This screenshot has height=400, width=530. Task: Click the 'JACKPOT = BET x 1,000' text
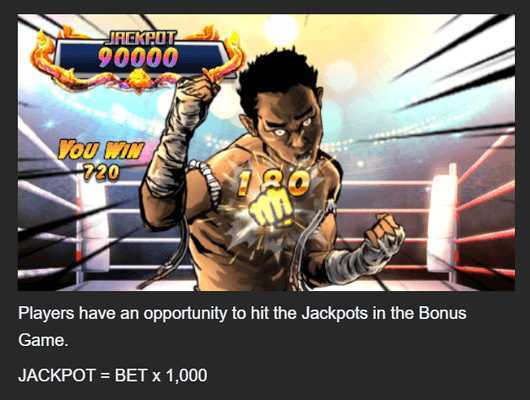tap(113, 375)
